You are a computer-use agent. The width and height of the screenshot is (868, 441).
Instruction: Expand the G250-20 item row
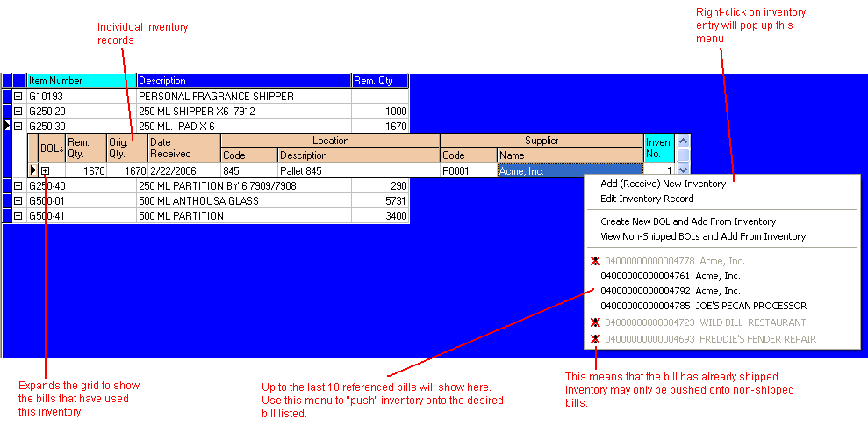tap(18, 112)
